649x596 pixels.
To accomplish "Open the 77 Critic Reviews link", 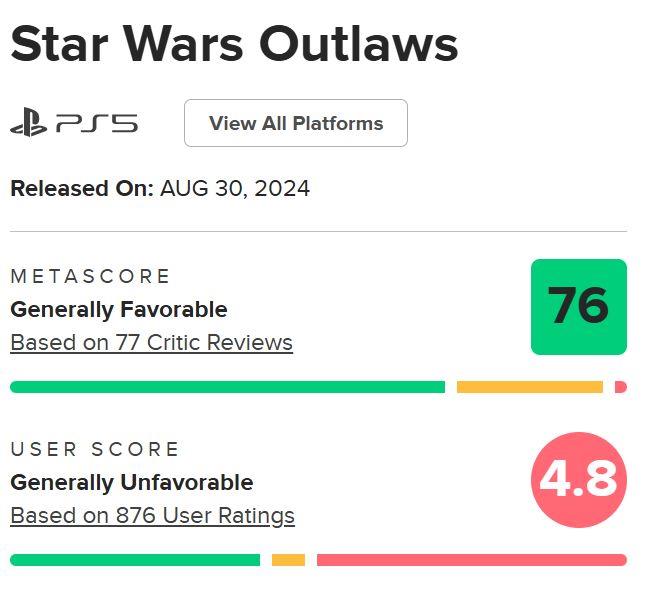I will [151, 343].
